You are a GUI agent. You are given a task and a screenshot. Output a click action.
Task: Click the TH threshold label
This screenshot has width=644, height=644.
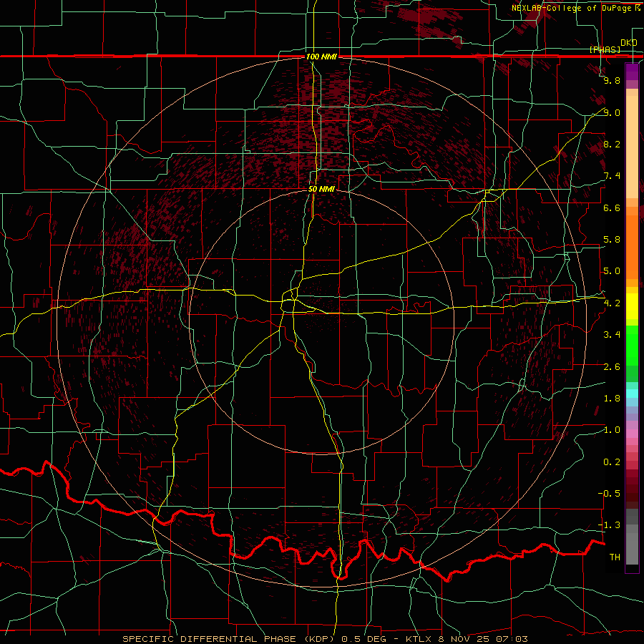pos(615,557)
